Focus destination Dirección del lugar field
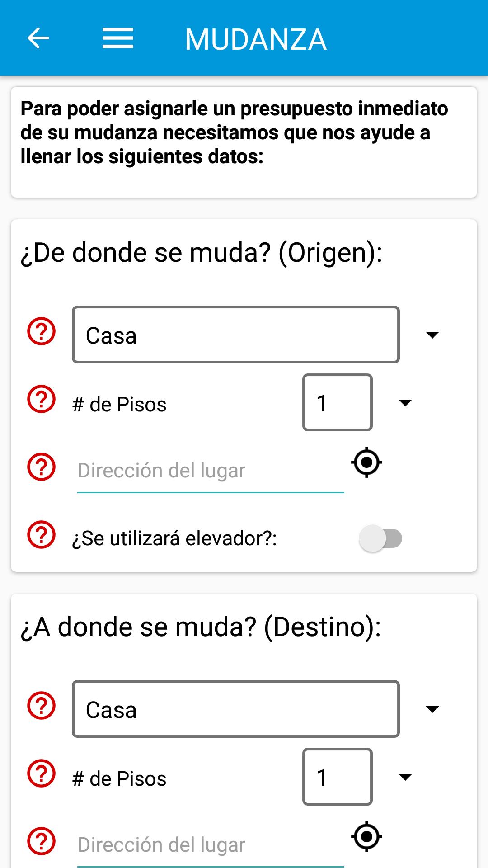488x868 pixels. coord(211,845)
